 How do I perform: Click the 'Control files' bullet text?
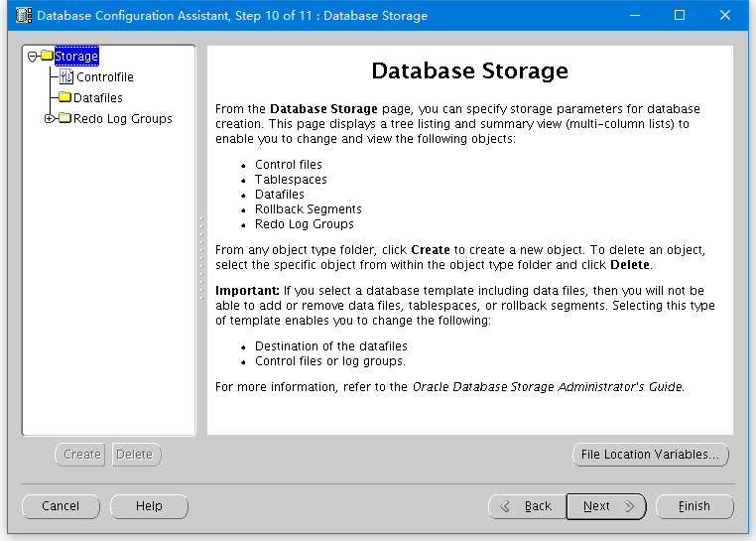[289, 164]
